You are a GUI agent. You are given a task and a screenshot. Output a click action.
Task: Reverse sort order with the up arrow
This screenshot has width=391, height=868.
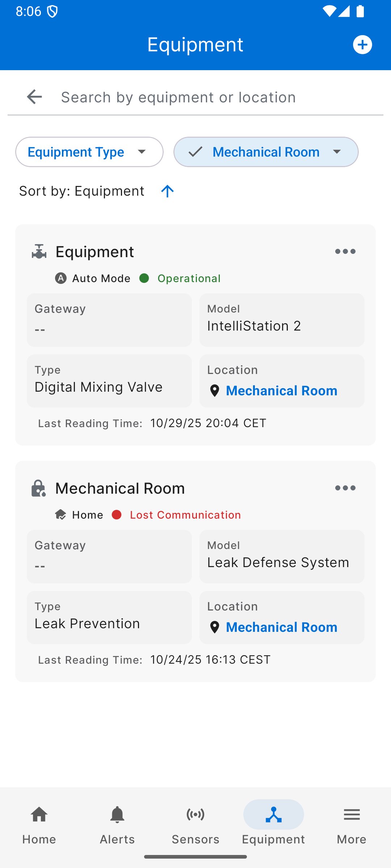167,191
